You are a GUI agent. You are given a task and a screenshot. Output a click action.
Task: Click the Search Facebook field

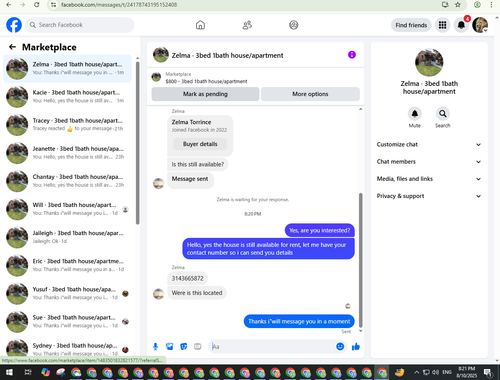click(x=80, y=25)
